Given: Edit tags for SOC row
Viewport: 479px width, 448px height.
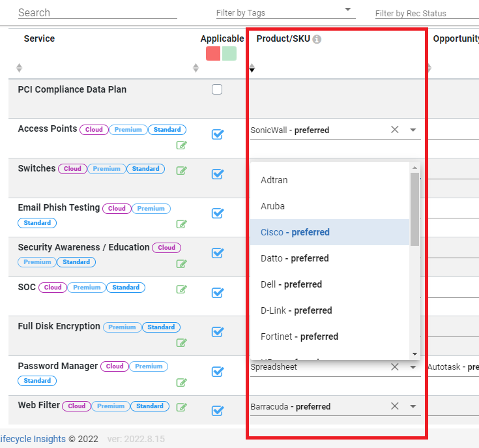Looking at the screenshot, I should (181, 289).
